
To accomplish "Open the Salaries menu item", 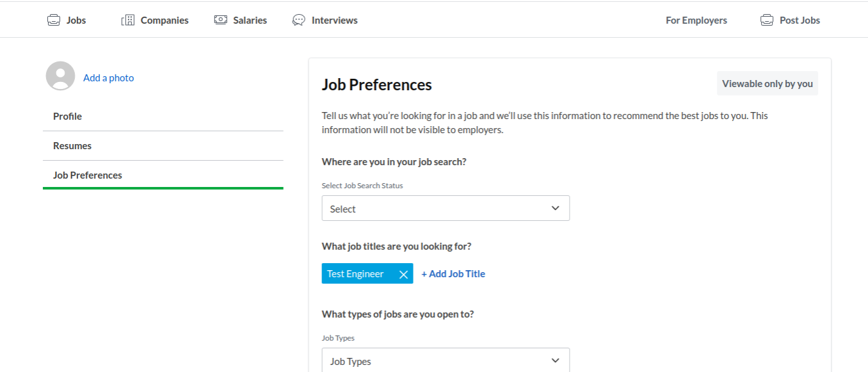I will tap(250, 20).
